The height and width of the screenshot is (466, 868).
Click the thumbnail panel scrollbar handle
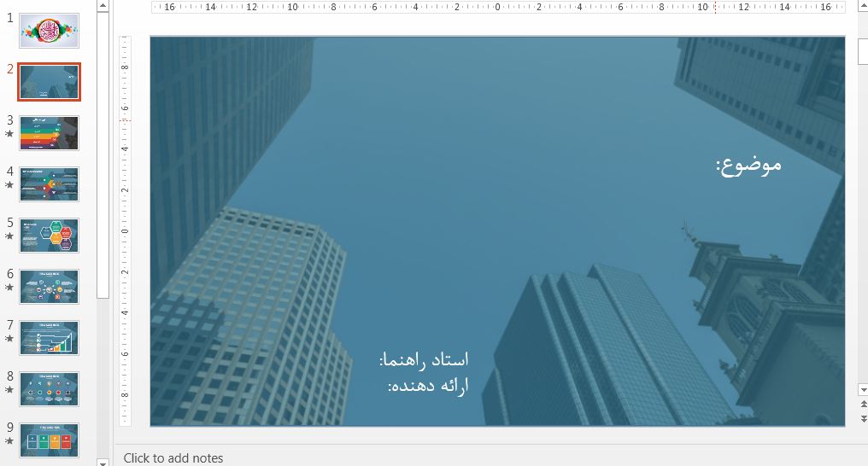103,154
